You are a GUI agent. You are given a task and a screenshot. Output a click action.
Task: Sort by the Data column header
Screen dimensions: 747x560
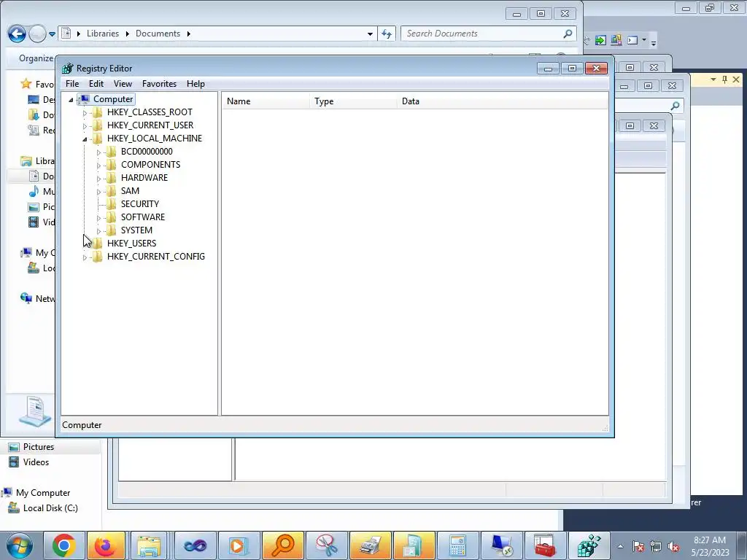pos(503,101)
